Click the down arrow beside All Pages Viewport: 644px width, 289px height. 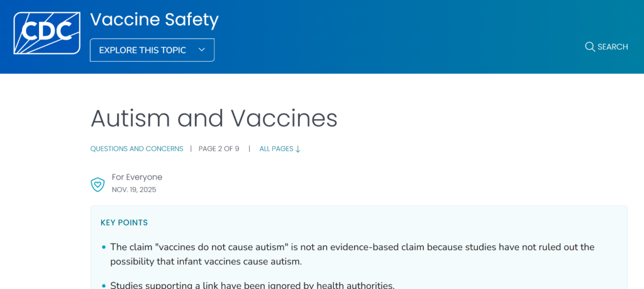[298, 149]
